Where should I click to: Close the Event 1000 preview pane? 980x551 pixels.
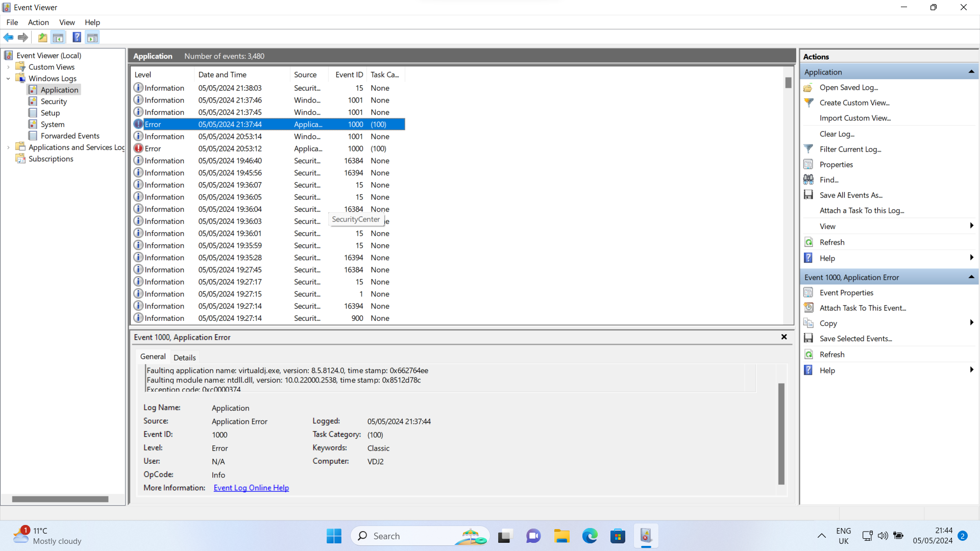pos(784,337)
